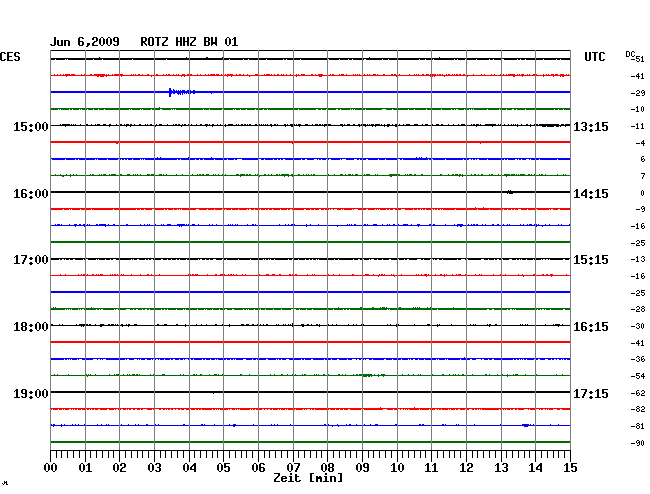Click the DC offset value '7'
The width and height of the screenshot is (650, 494).
click(643, 176)
